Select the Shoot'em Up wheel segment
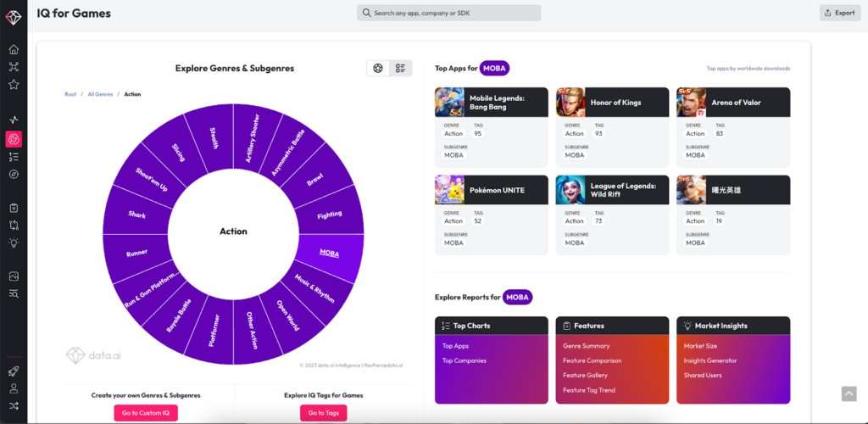The image size is (868, 424). [x=151, y=180]
